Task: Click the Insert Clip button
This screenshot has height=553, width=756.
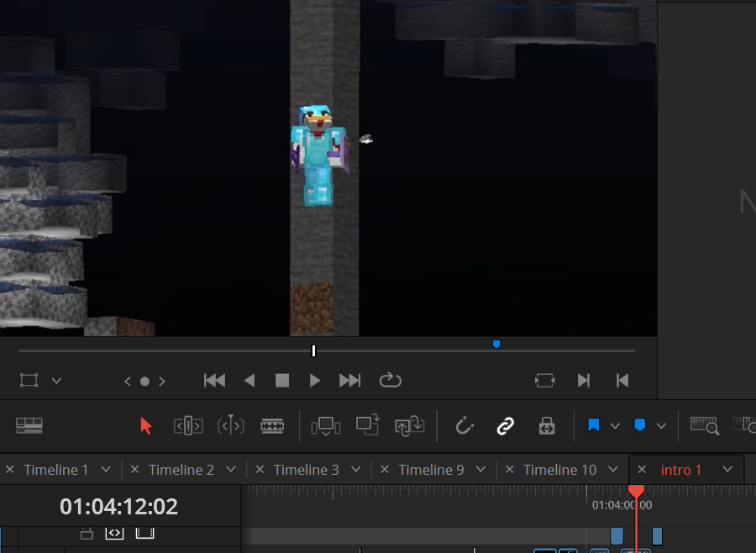Action: coord(326,426)
